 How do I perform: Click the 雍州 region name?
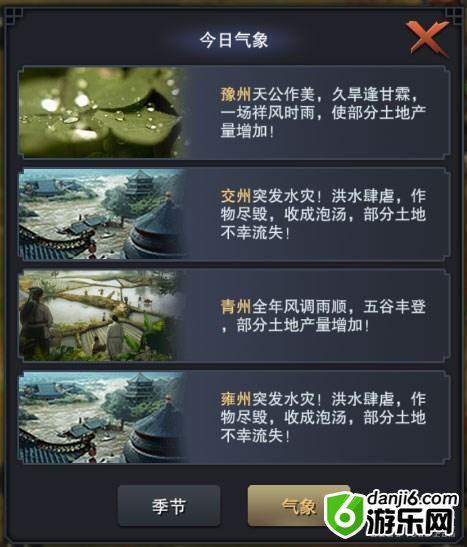[235, 399]
